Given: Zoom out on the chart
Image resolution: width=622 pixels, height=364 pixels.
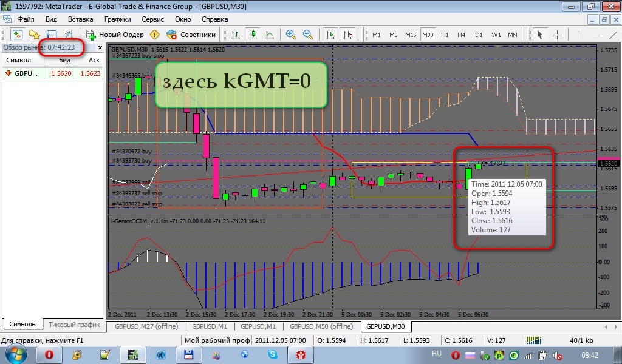Looking at the screenshot, I should pos(308,35).
